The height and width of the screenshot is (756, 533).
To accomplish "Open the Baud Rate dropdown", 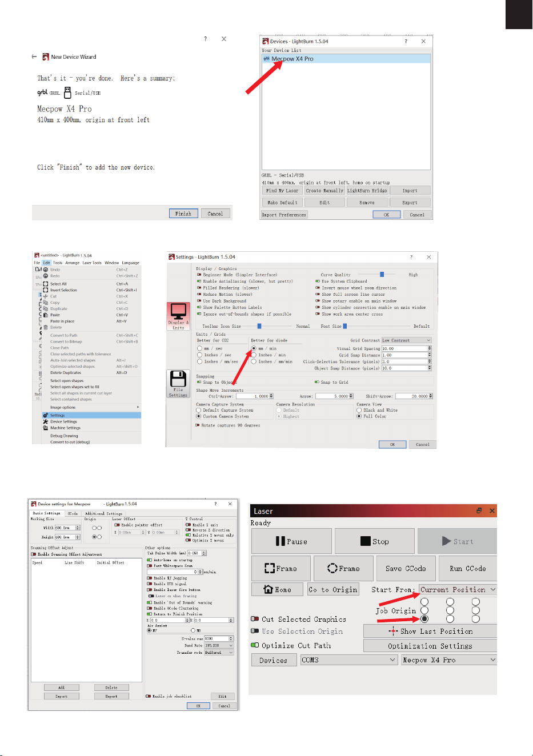I will (219, 645).
